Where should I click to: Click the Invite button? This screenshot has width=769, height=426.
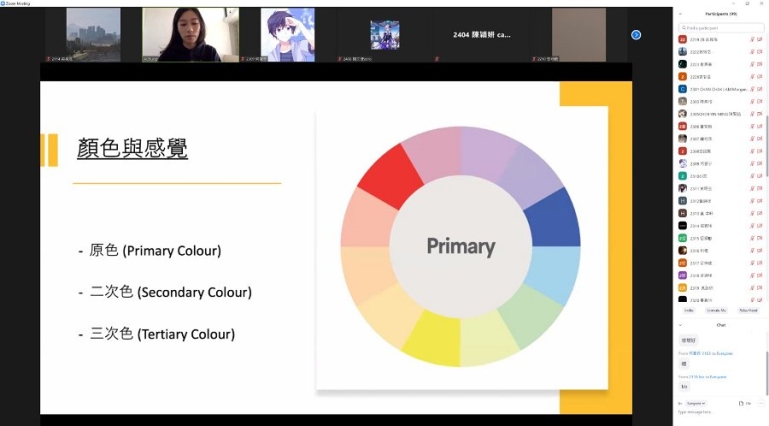[x=689, y=310]
